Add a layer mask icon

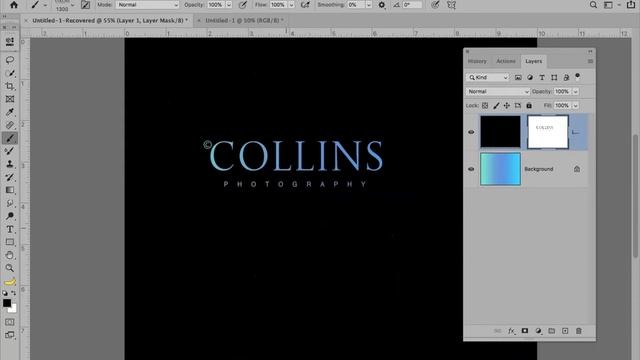pos(525,331)
